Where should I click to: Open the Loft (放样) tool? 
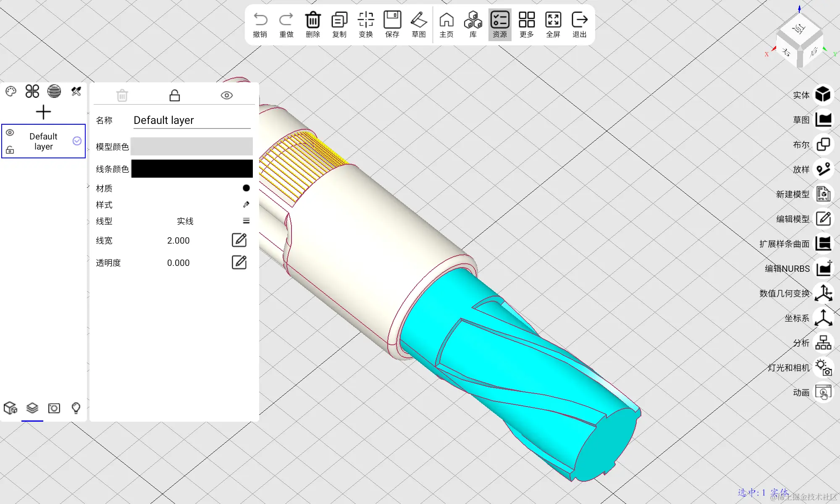[x=823, y=169]
